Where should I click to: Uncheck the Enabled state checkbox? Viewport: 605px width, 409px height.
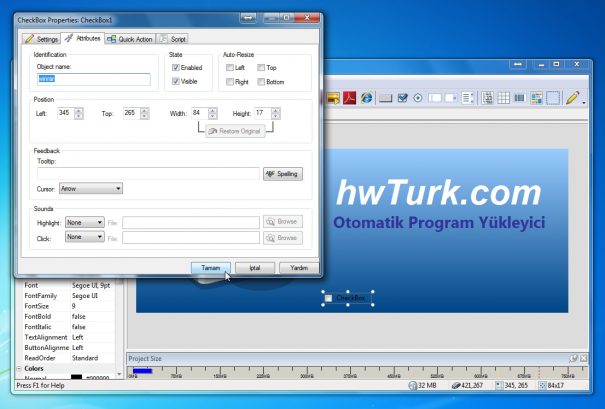[x=176, y=68]
